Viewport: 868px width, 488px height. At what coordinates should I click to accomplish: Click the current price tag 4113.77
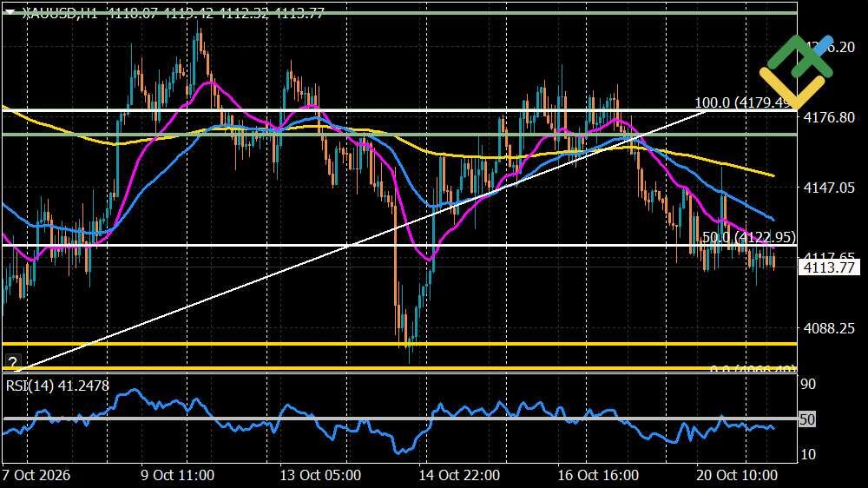[829, 267]
